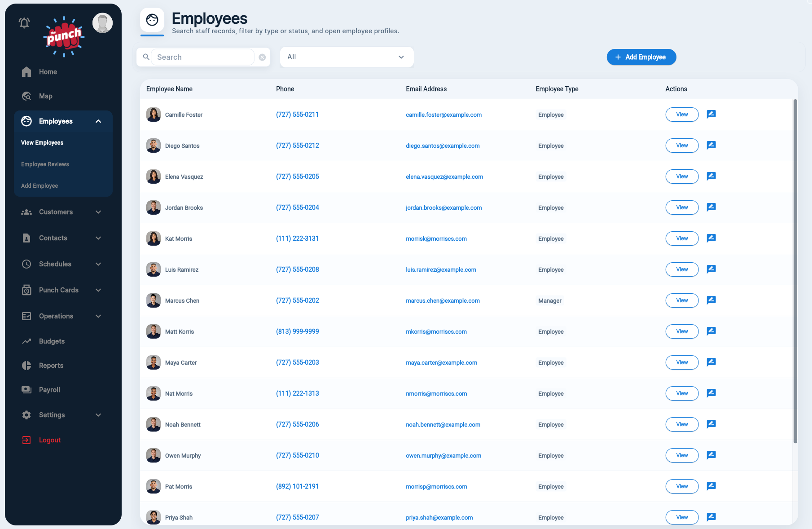Open Add Employee submenu item
The width and height of the screenshot is (812, 529).
click(x=40, y=186)
